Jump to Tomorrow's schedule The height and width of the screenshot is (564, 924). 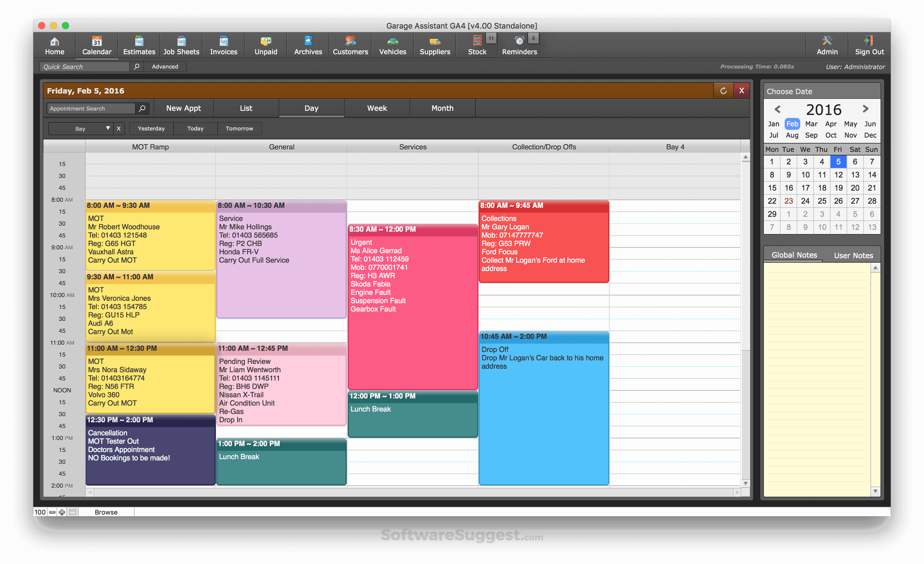click(239, 128)
